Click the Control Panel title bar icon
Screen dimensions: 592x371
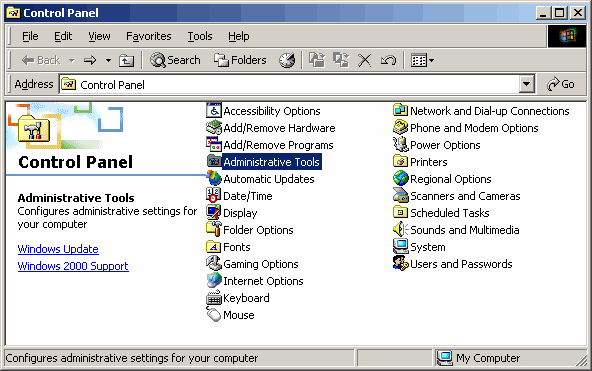(14, 13)
